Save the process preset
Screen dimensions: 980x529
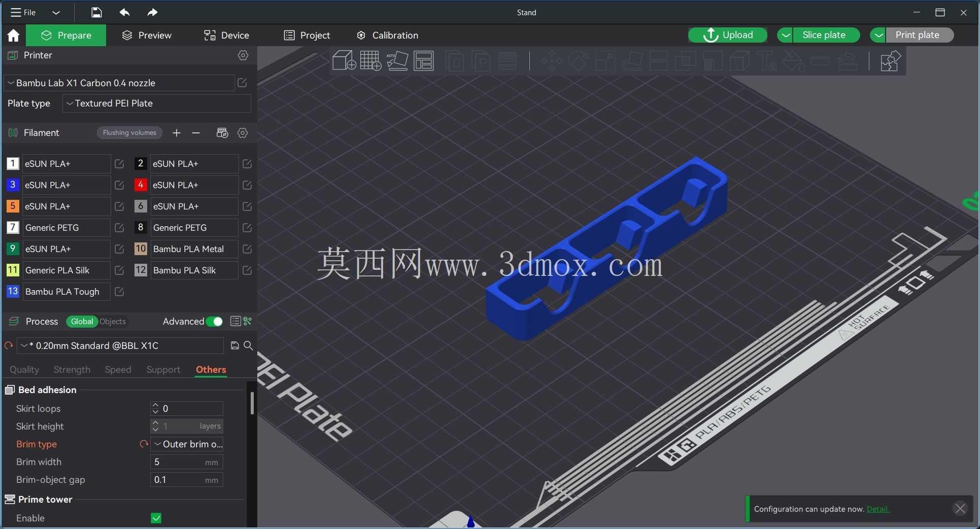[x=234, y=345]
